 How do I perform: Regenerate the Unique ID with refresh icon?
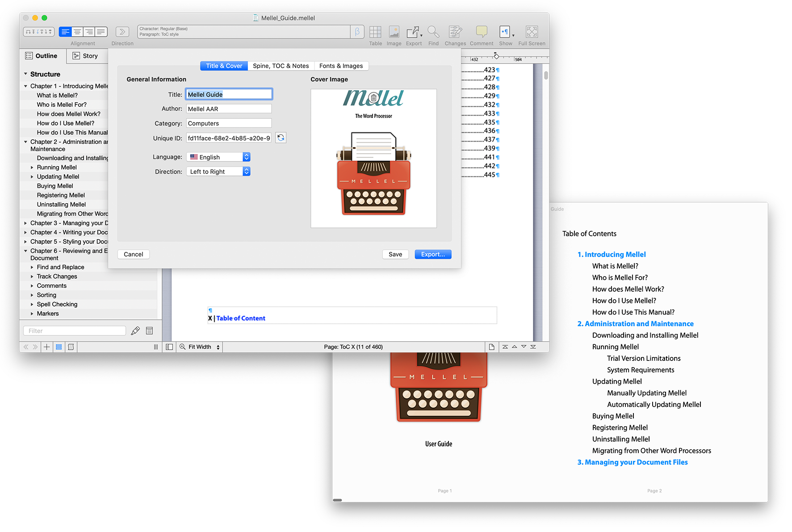click(281, 138)
